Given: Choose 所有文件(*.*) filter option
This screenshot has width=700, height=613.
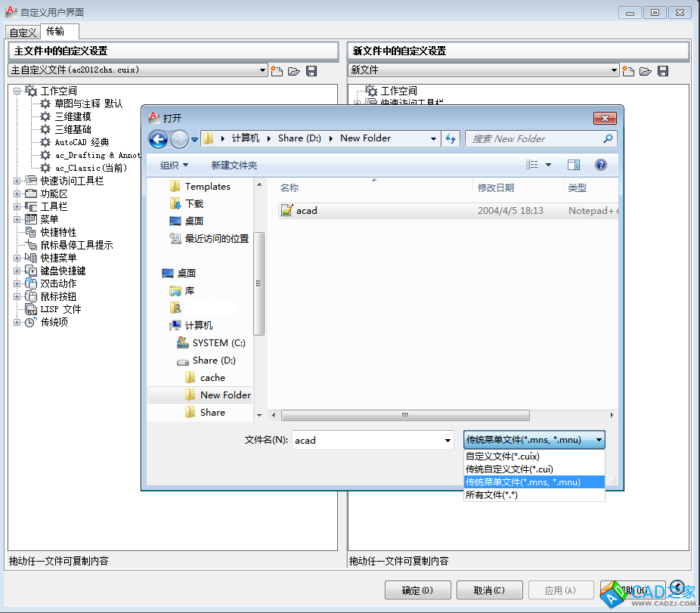Looking at the screenshot, I should 491,495.
